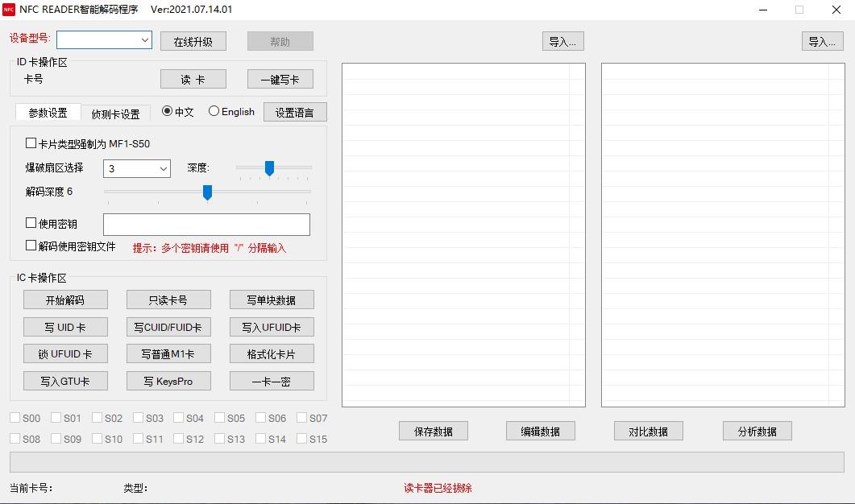Click the 分析数据 analyze data button
Viewport: 855px width, 504px height.
pos(757,432)
